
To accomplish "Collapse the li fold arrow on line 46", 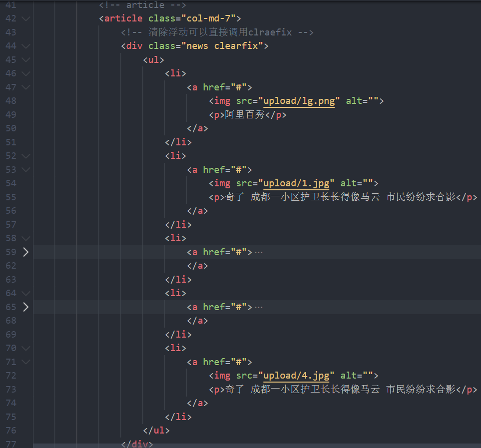I will tap(26, 73).
